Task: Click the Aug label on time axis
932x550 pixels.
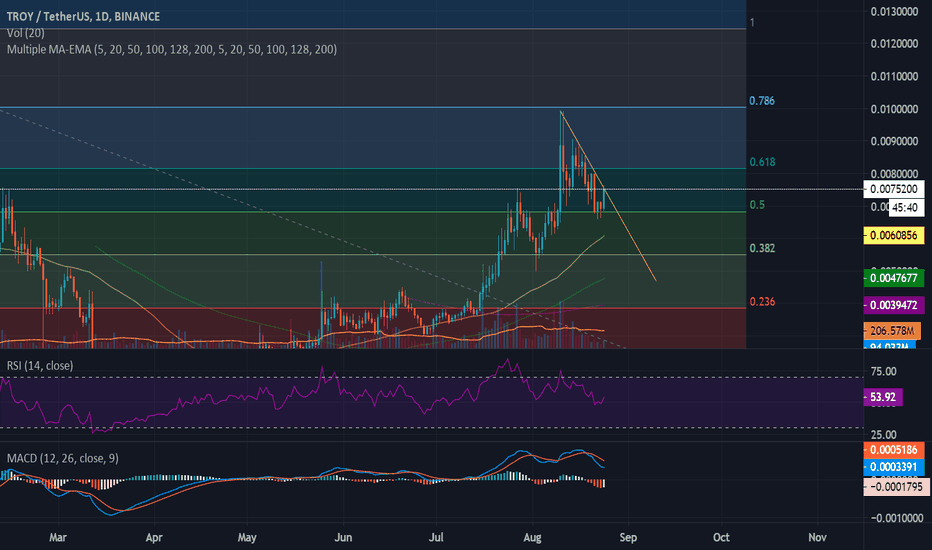Action: coord(532,538)
